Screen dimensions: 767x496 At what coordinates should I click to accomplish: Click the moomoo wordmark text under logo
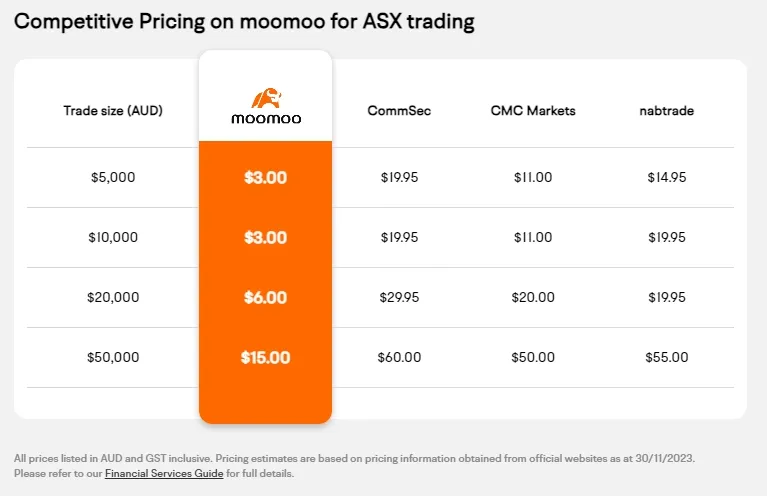(267, 118)
